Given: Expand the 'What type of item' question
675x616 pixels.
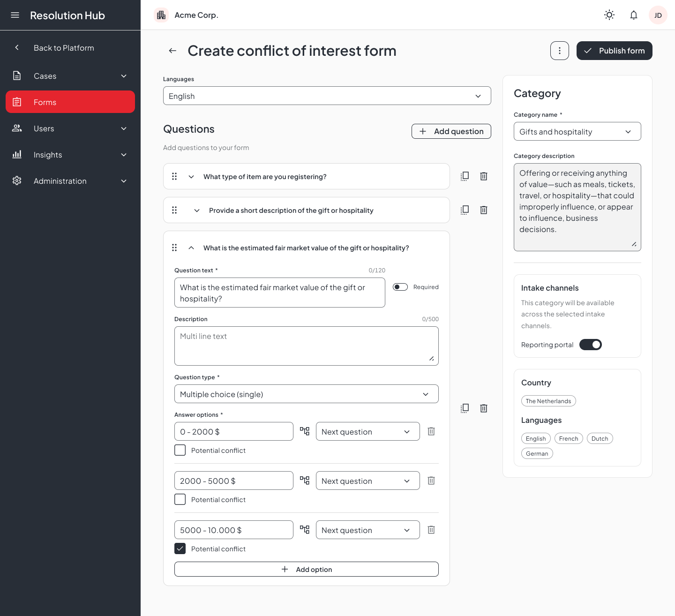Looking at the screenshot, I should point(191,177).
